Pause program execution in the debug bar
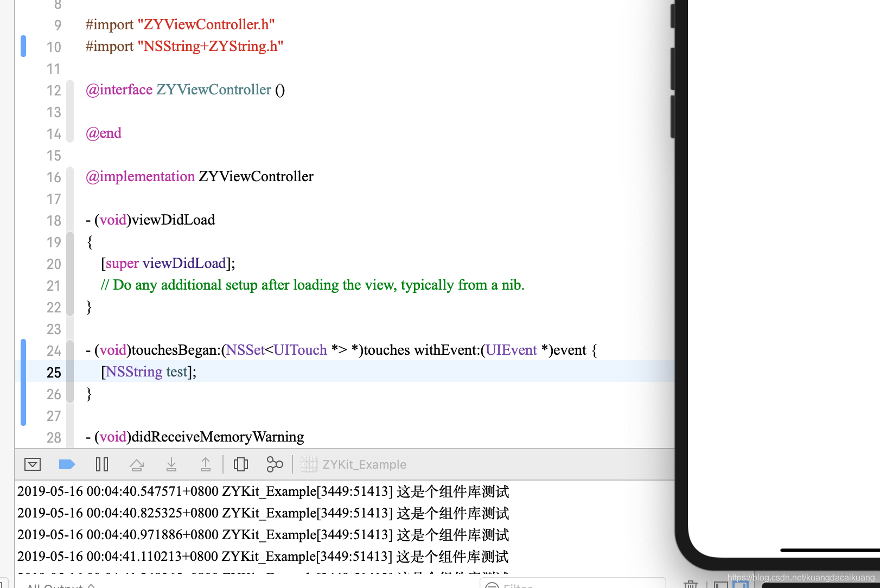Viewport: 880px width, 588px height. [102, 464]
